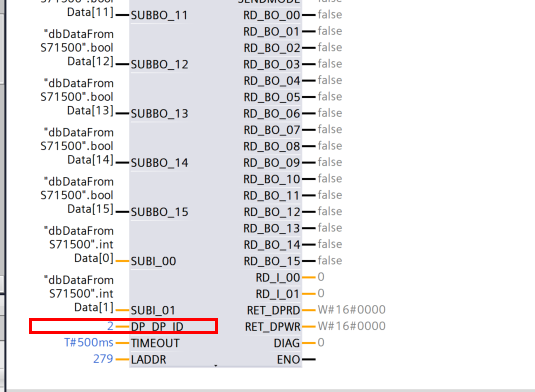Select the false value beside RD_BO_12
Image resolution: width=535 pixels, height=392 pixels.
[x=330, y=211]
